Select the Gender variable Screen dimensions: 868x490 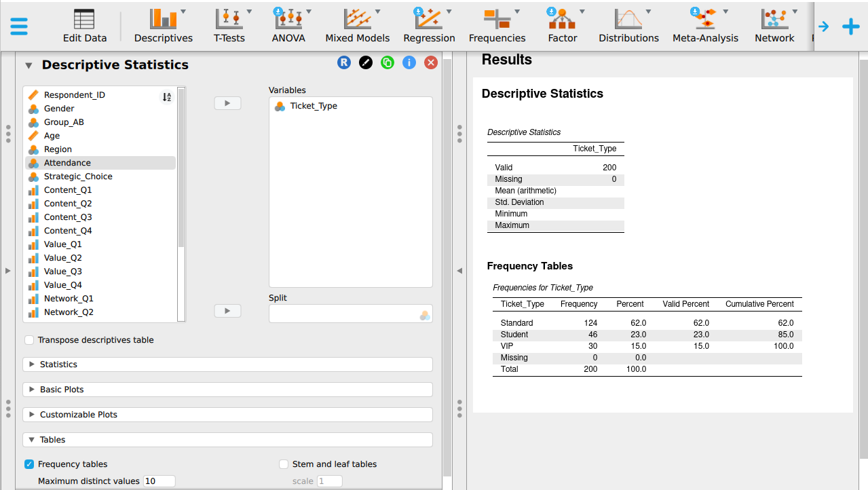100,109
